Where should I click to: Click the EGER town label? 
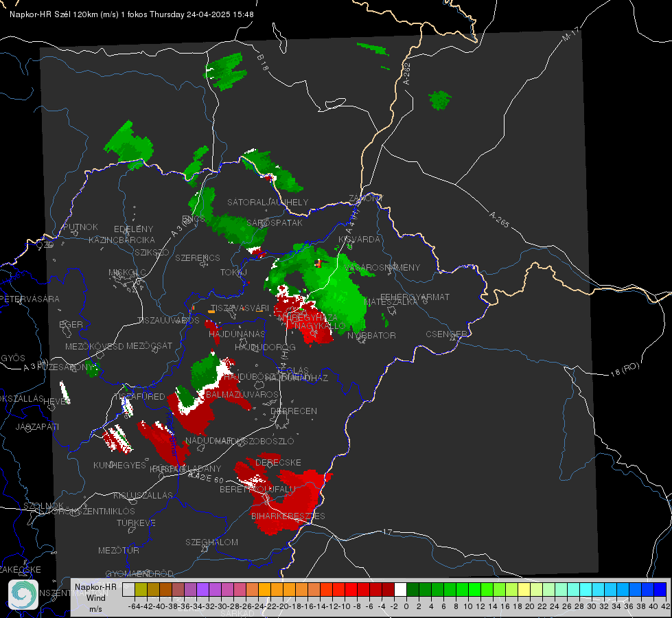[x=71, y=325]
